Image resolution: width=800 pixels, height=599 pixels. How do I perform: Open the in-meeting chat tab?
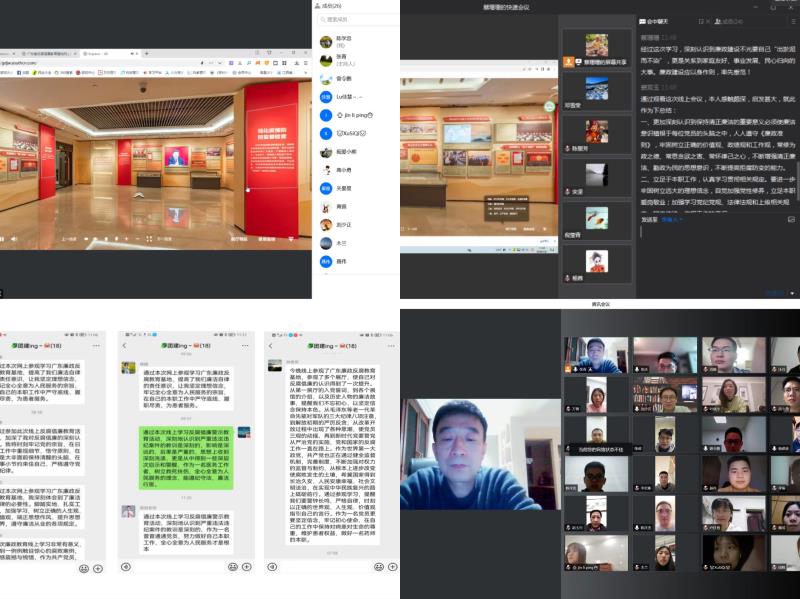(654, 21)
